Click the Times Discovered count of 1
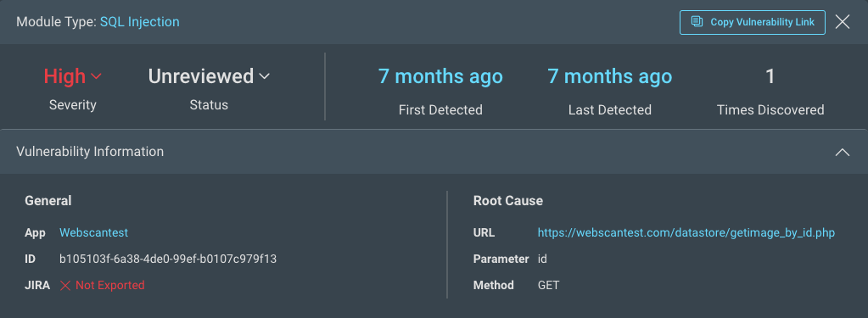The width and height of the screenshot is (868, 318). pos(770,76)
